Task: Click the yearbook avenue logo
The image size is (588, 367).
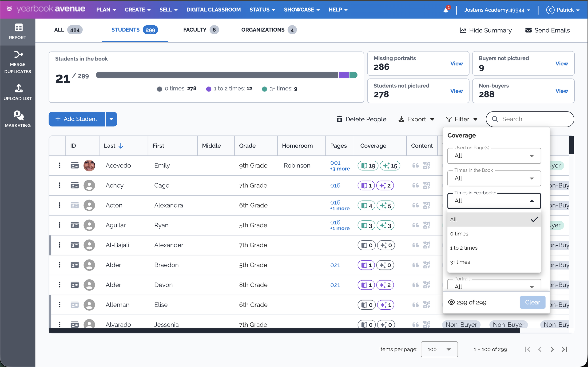Action: [46, 9]
